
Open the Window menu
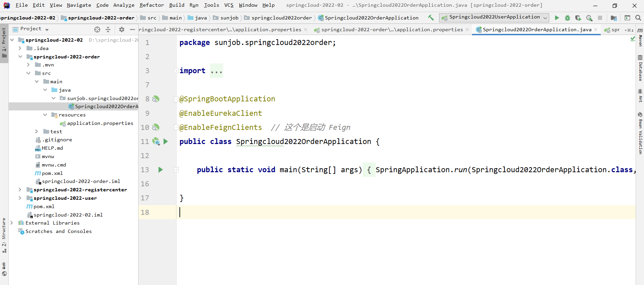click(x=248, y=5)
